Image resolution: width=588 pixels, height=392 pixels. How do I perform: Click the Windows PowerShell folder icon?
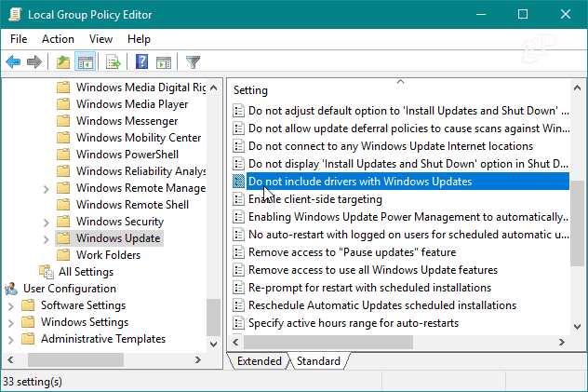(x=63, y=155)
